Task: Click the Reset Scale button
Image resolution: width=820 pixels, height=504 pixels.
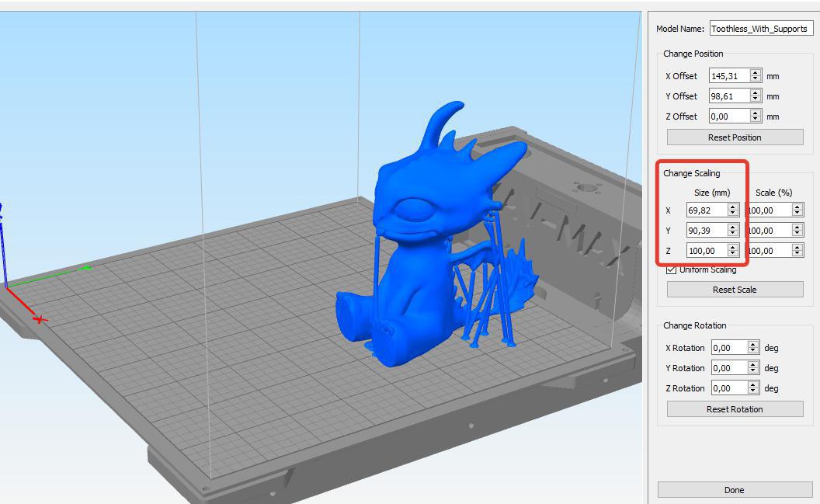Action: 735,290
